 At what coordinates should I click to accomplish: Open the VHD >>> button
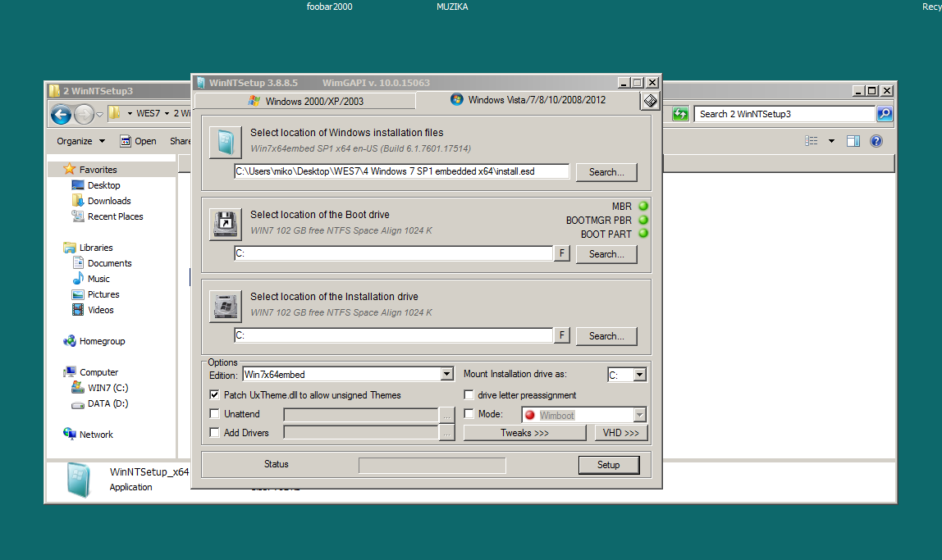[x=621, y=433]
